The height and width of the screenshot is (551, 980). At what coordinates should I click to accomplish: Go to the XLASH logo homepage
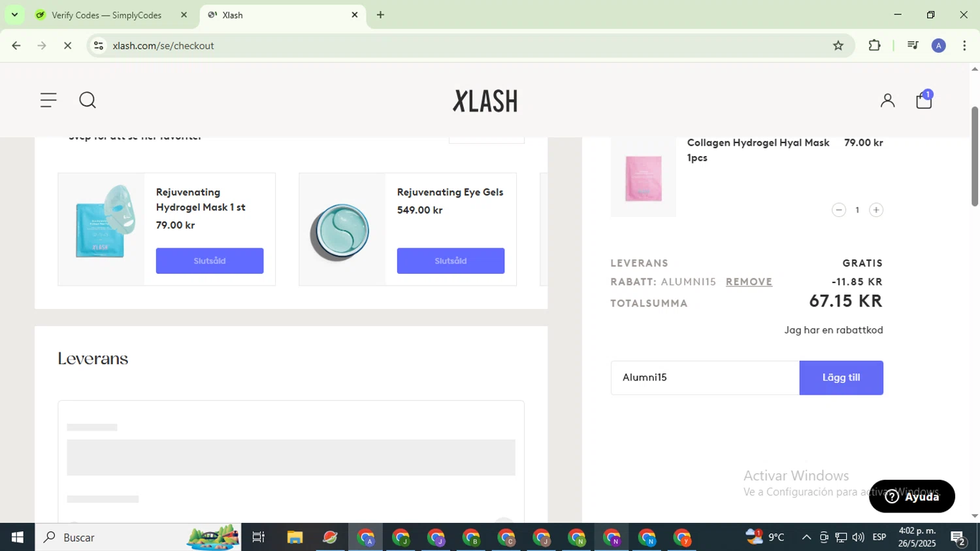pyautogui.click(x=485, y=101)
